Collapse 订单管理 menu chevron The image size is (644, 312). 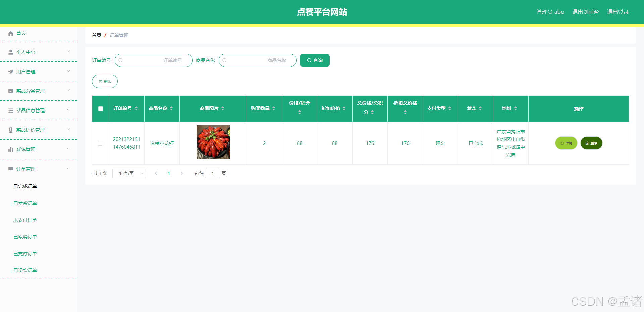tap(68, 168)
